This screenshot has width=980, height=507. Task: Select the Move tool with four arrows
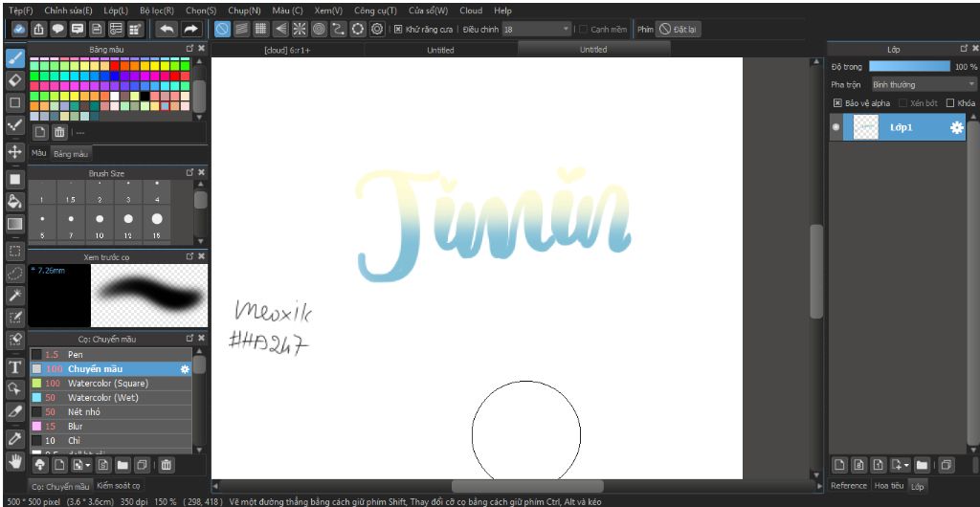click(15, 151)
